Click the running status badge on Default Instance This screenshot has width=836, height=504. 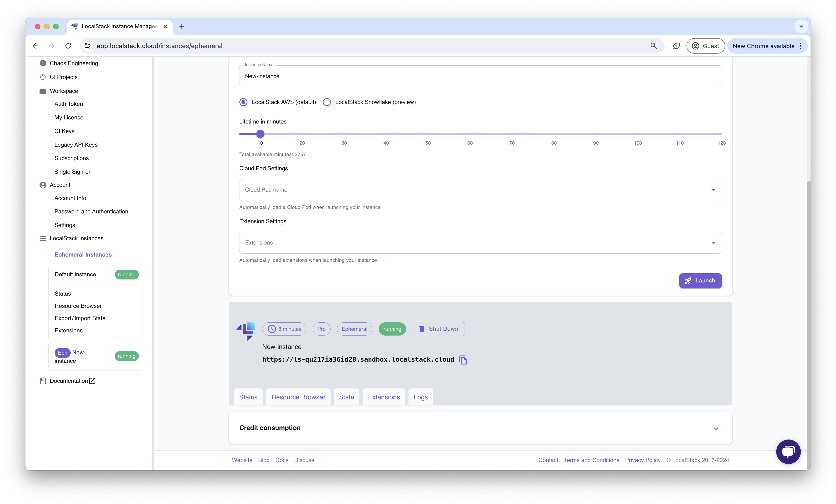[126, 274]
